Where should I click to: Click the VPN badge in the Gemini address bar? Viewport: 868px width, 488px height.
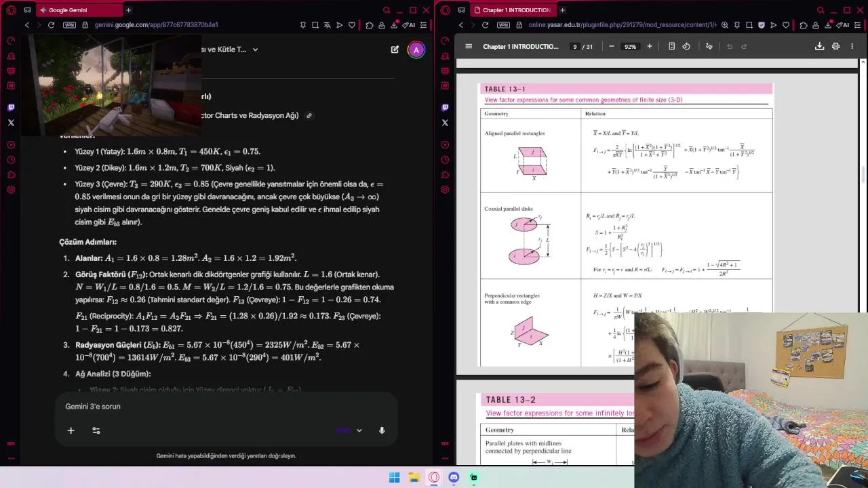point(69,25)
